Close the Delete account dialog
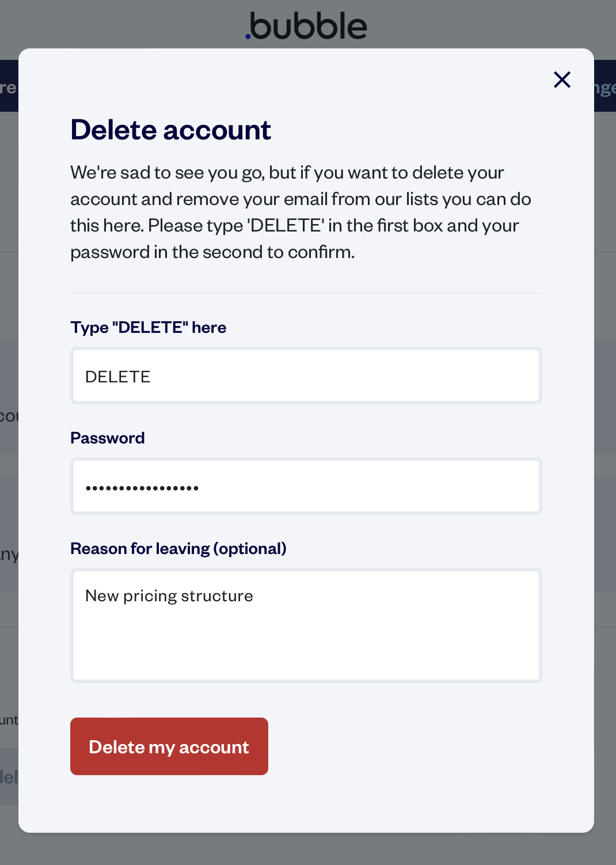The height and width of the screenshot is (865, 616). 562,79
